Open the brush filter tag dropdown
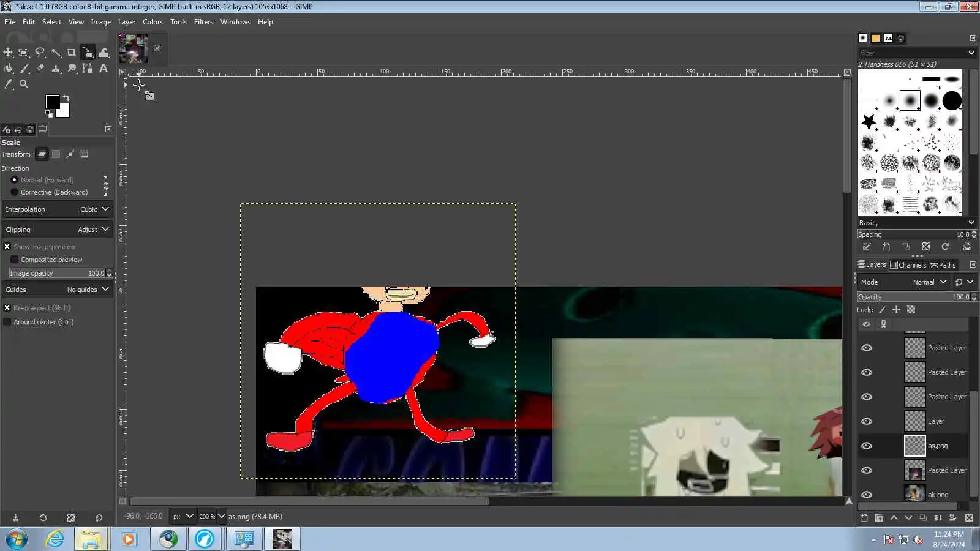Viewport: 980px width, 551px height. (x=971, y=53)
